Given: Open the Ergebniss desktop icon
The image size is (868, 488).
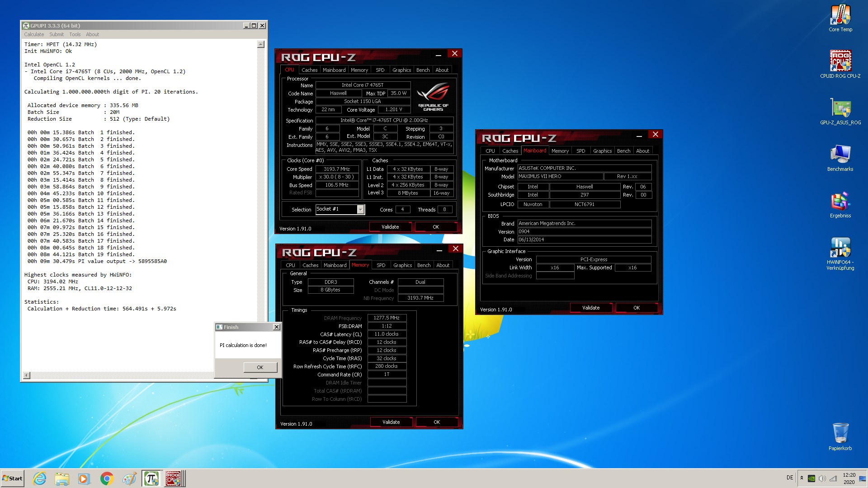Looking at the screenshot, I should (x=840, y=205).
